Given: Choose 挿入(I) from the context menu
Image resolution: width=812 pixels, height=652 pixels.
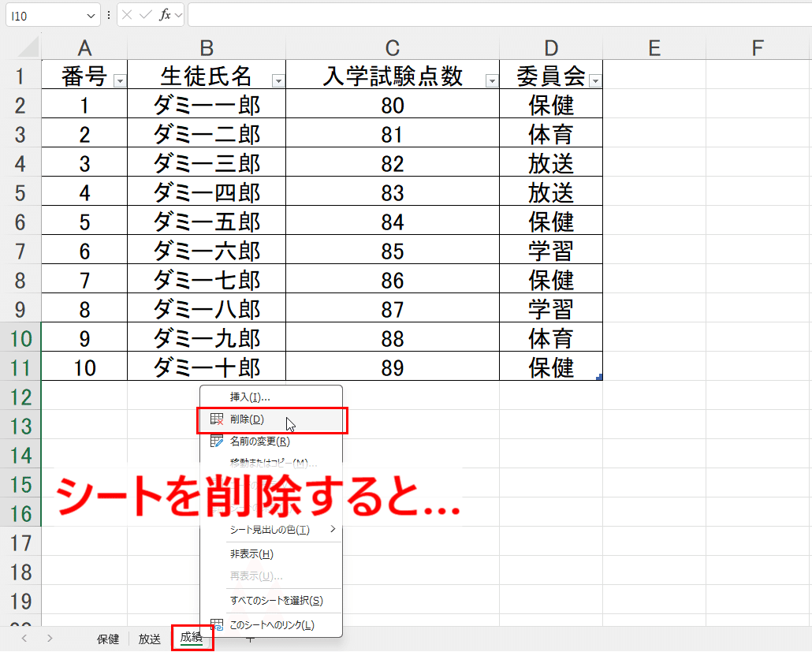Looking at the screenshot, I should (250, 397).
